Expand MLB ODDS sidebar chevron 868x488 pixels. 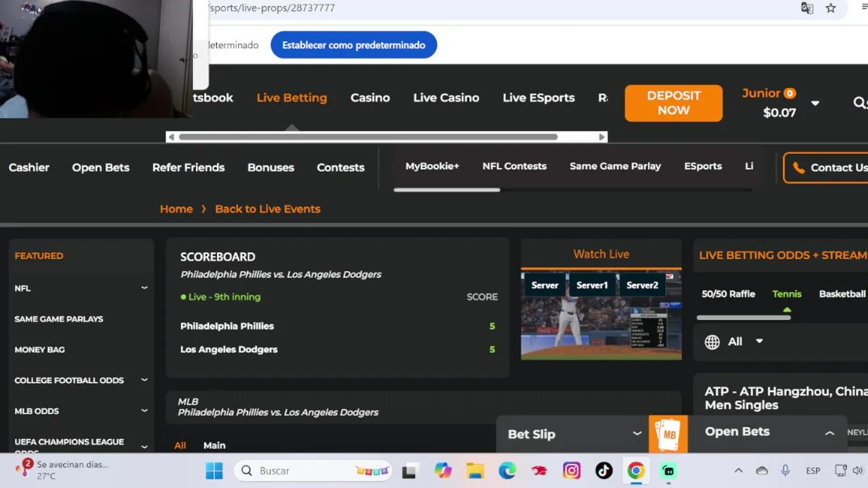[144, 411]
